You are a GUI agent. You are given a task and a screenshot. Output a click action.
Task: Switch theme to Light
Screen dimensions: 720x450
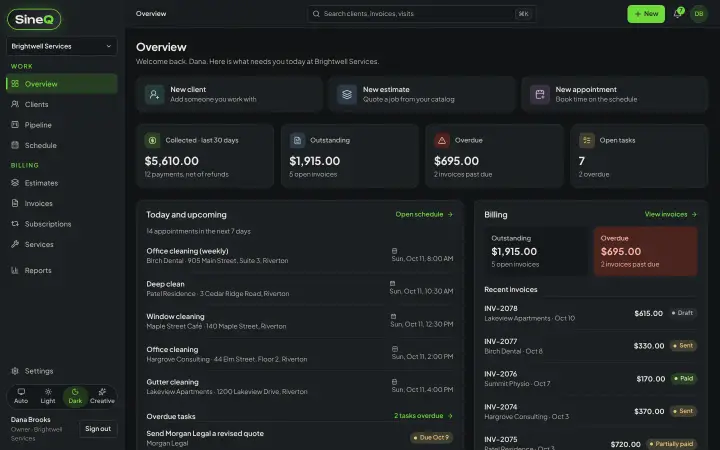48,396
